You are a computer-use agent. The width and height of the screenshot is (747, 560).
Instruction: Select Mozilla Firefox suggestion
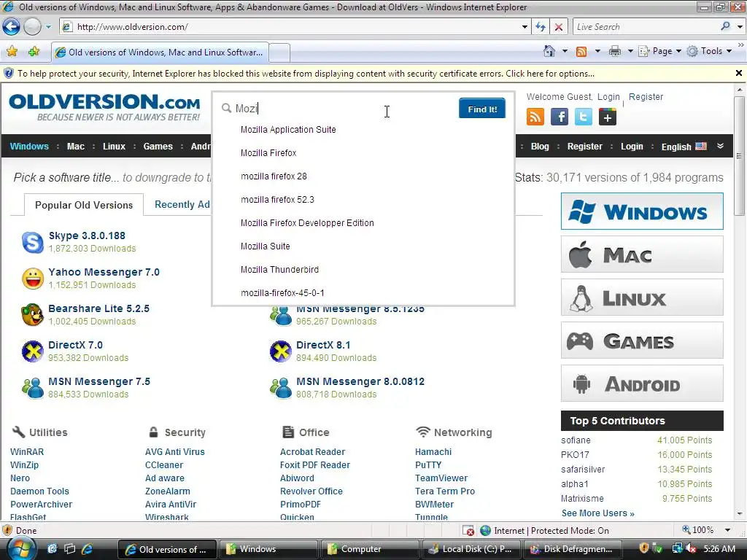pyautogui.click(x=268, y=153)
